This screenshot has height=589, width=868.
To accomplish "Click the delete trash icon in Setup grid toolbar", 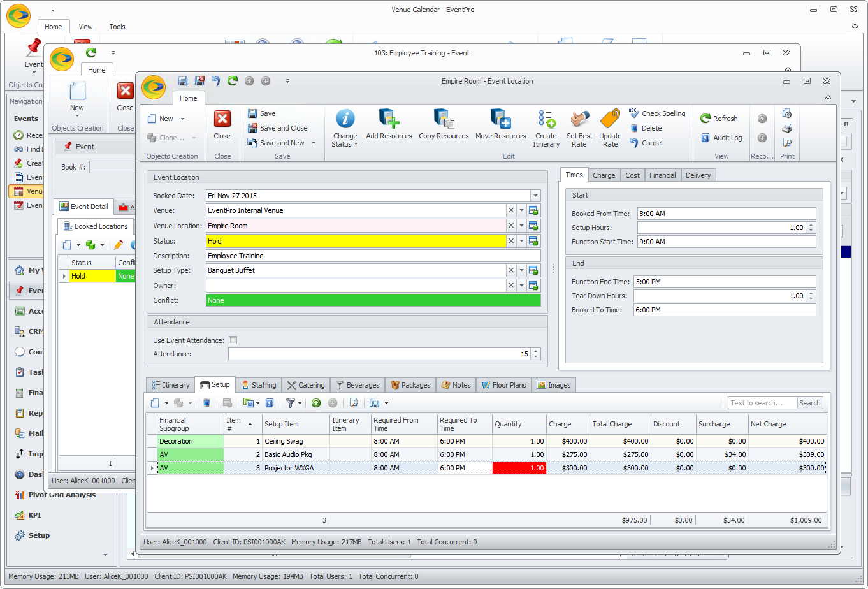I will click(x=206, y=403).
